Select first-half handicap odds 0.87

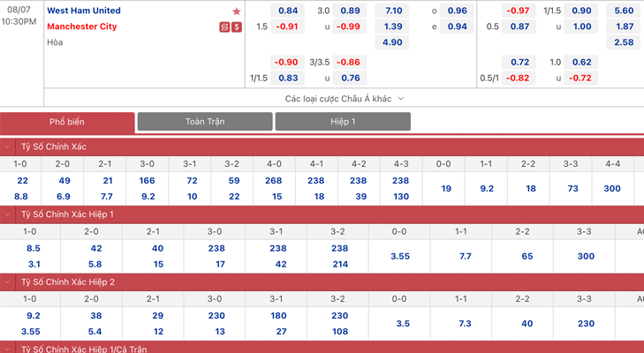coord(519,26)
